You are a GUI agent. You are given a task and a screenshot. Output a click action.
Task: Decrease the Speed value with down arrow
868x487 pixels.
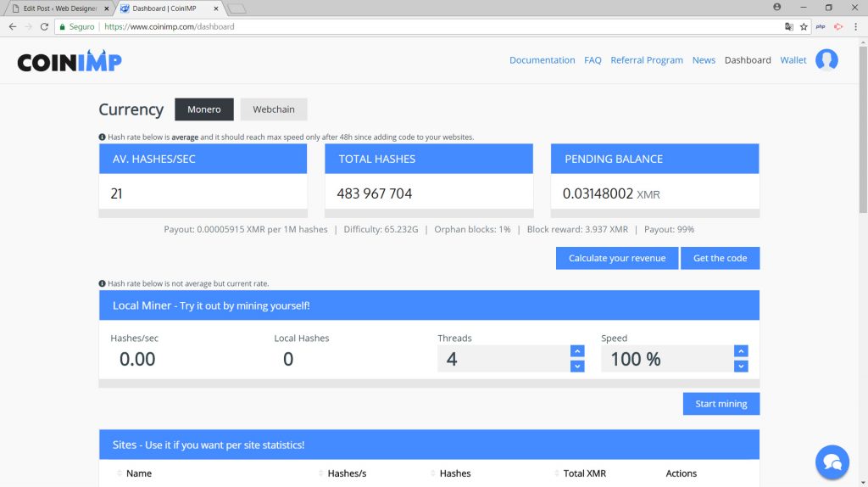coord(741,367)
